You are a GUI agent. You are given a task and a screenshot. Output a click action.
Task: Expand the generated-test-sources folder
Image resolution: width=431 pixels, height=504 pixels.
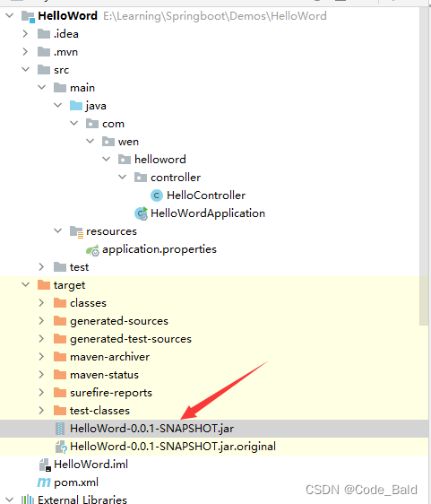tap(41, 339)
